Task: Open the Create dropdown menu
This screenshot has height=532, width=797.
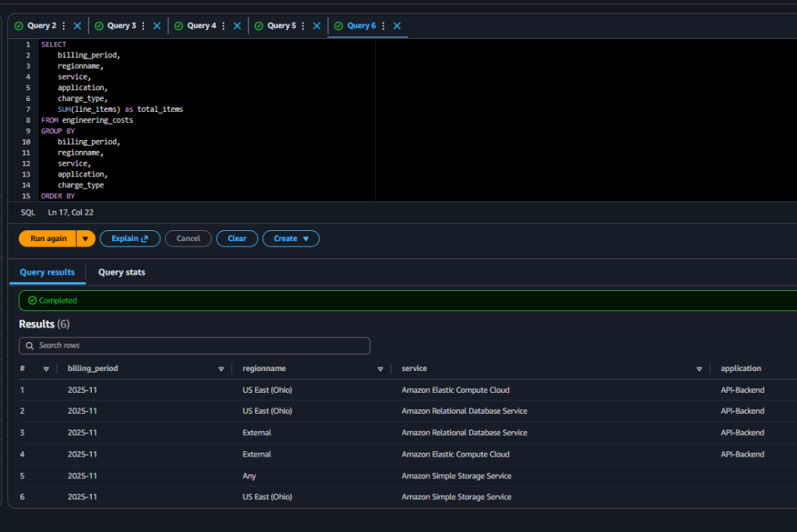Action: (x=291, y=239)
